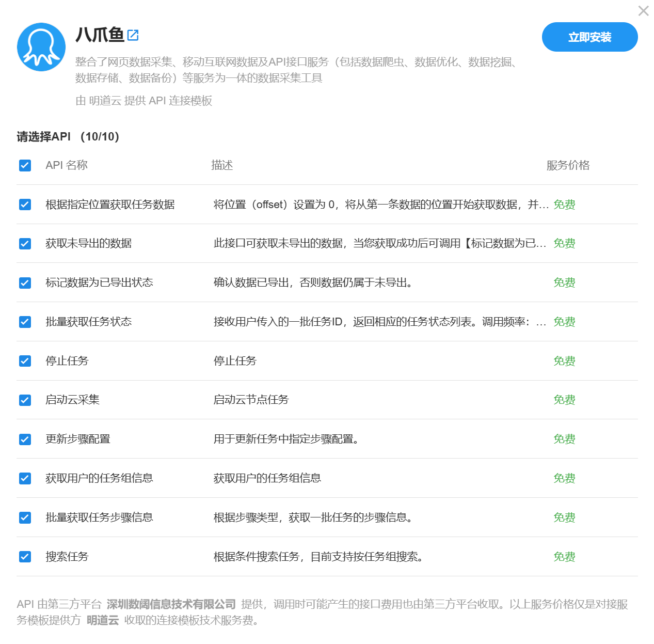Uncheck the 搜索任务 checkbox

tap(25, 557)
